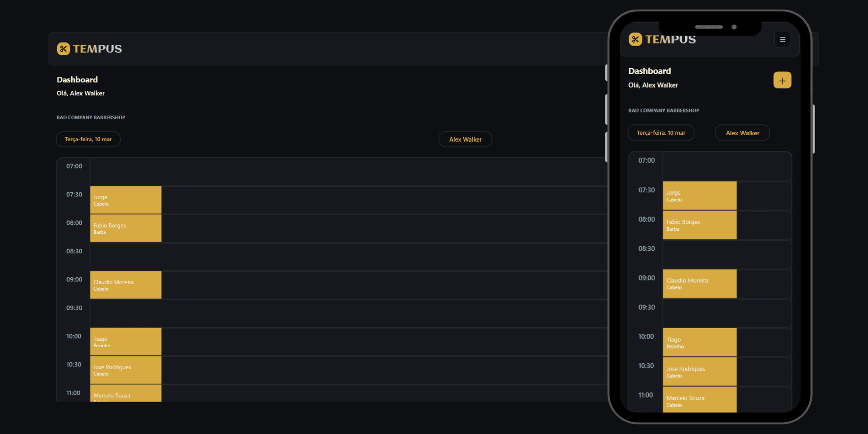This screenshot has width=868, height=434.
Task: Click Jose Rodrigues Cabelo appointment on desktop
Action: point(126,370)
